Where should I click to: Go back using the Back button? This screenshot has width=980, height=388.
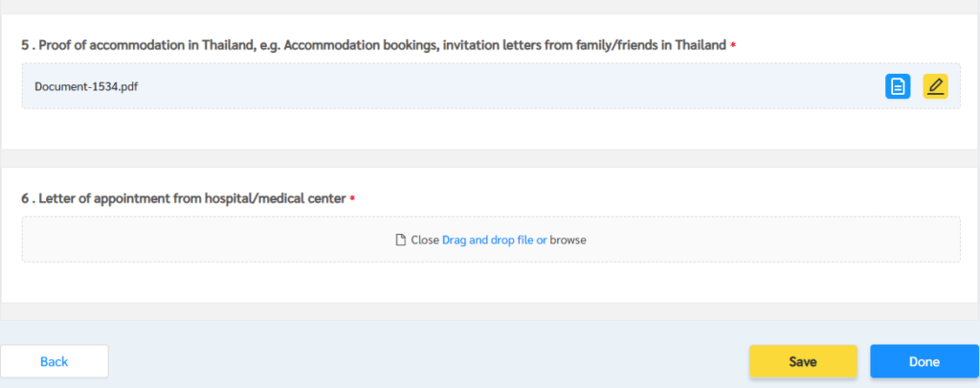click(55, 362)
